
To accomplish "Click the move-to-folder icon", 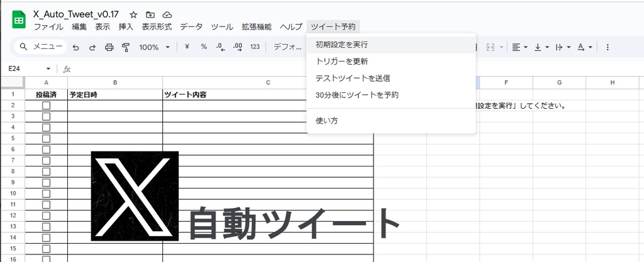I will pyautogui.click(x=150, y=14).
